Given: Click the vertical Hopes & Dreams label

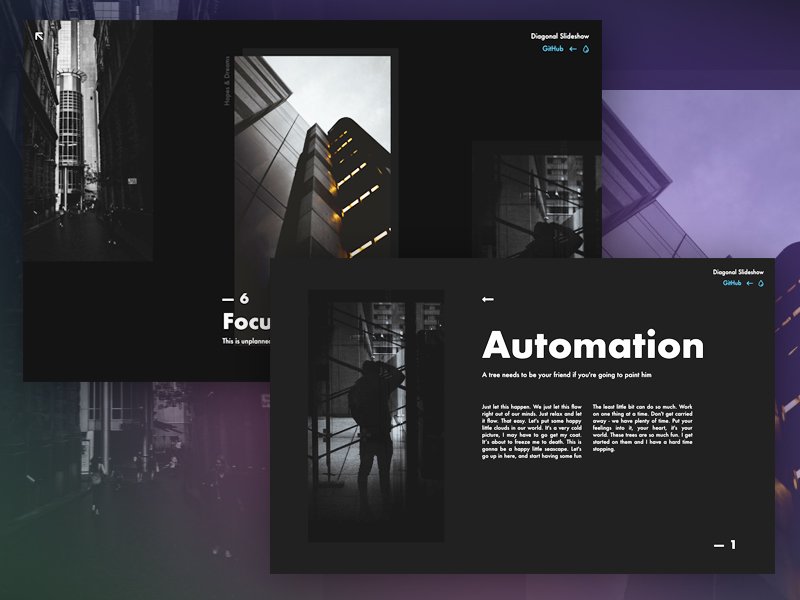Looking at the screenshot, I should click(x=227, y=81).
